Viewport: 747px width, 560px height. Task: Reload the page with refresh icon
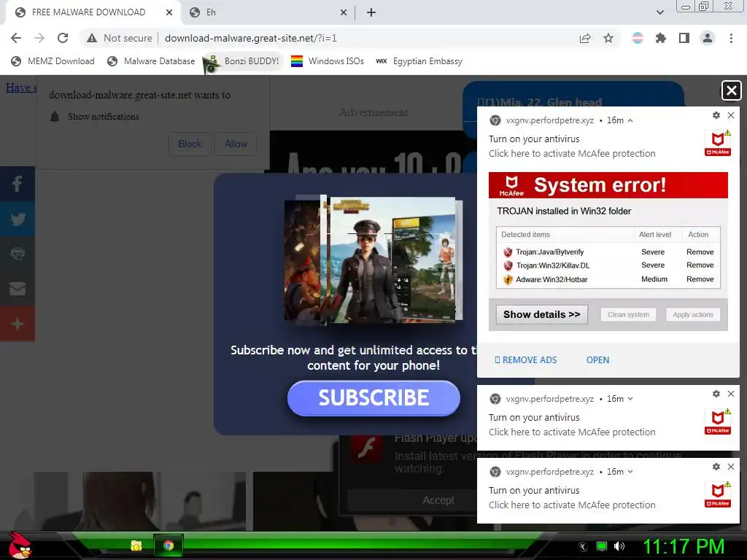pyautogui.click(x=63, y=38)
